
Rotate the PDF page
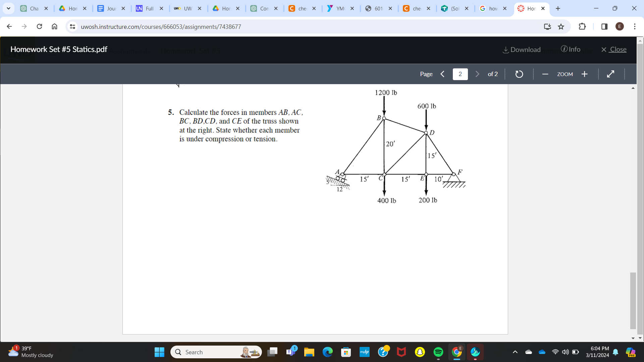[519, 74]
